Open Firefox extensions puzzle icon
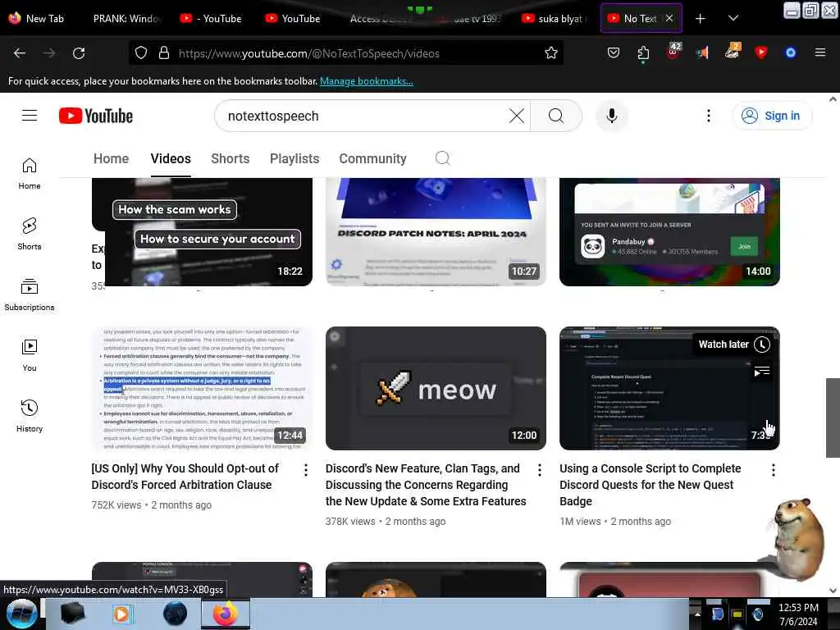 [643, 53]
